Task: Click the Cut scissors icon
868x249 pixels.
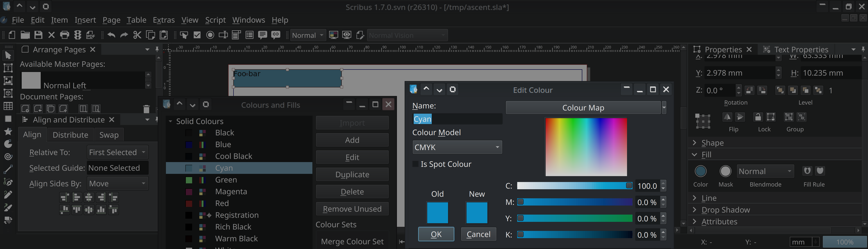Action: (137, 35)
